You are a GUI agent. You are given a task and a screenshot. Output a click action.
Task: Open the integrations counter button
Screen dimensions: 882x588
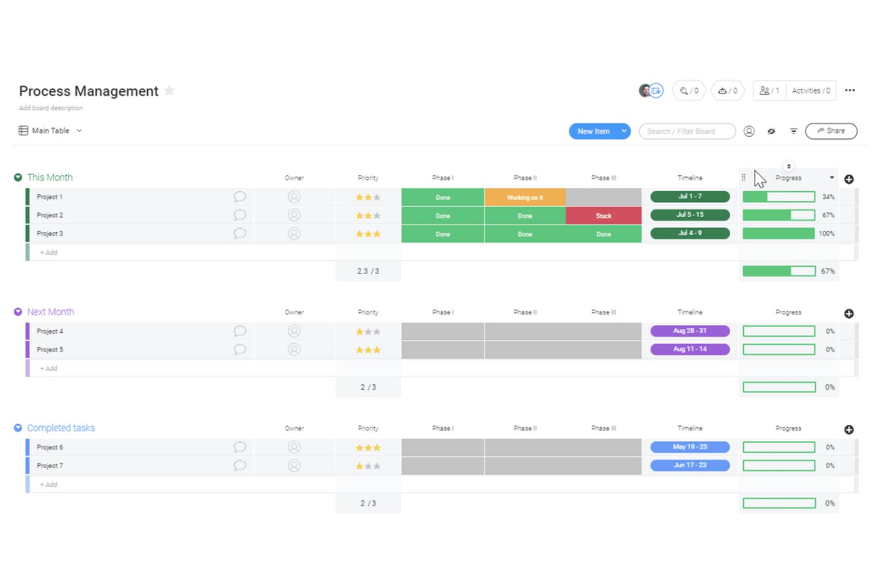(690, 91)
